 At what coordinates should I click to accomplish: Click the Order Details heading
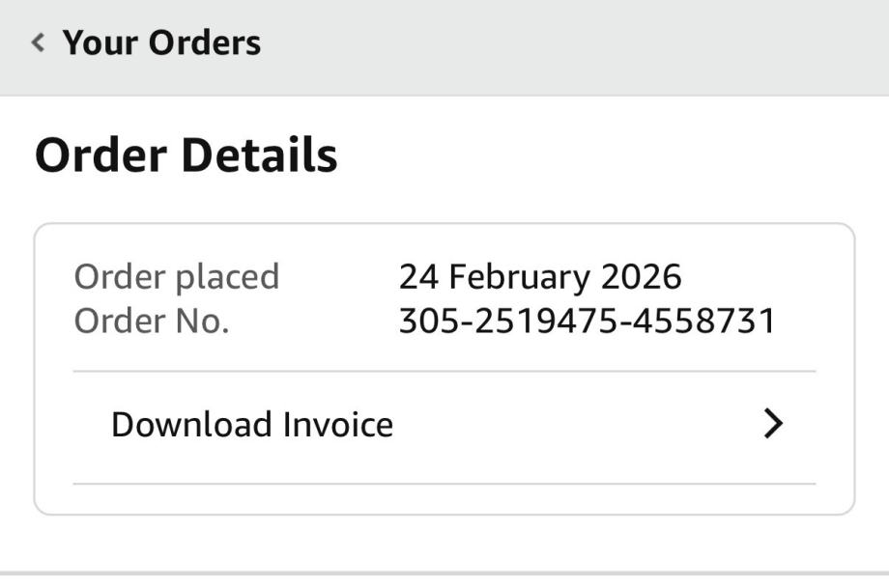point(186,155)
